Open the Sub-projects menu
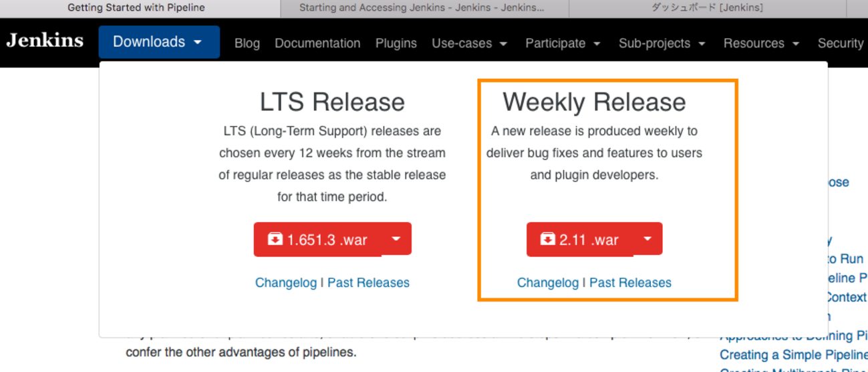 pos(662,43)
